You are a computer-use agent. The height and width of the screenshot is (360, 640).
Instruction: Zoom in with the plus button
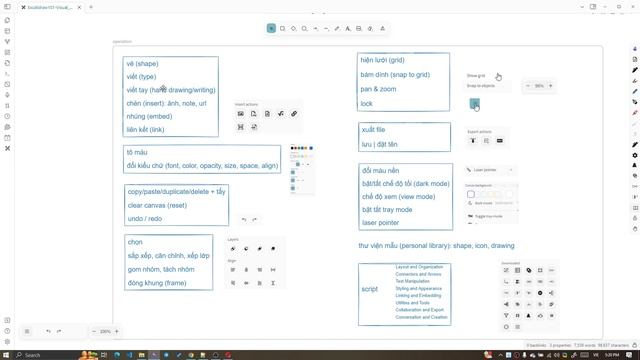pyautogui.click(x=116, y=331)
